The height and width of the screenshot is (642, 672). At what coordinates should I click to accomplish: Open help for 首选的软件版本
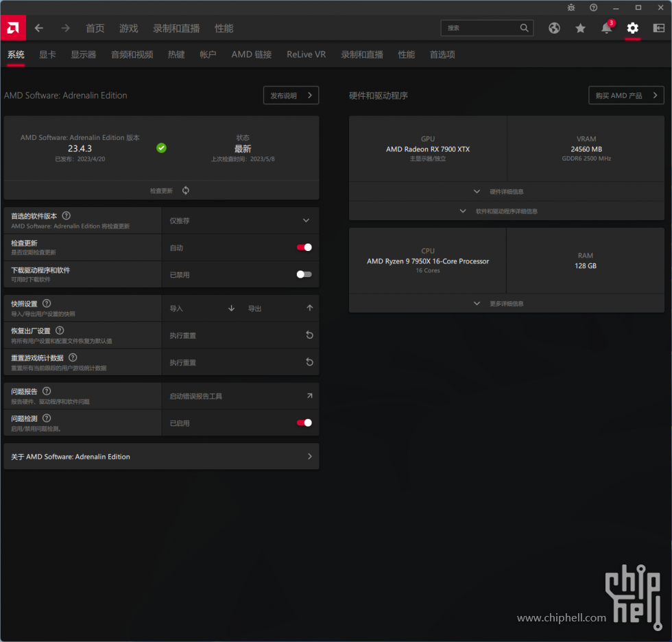coord(67,215)
